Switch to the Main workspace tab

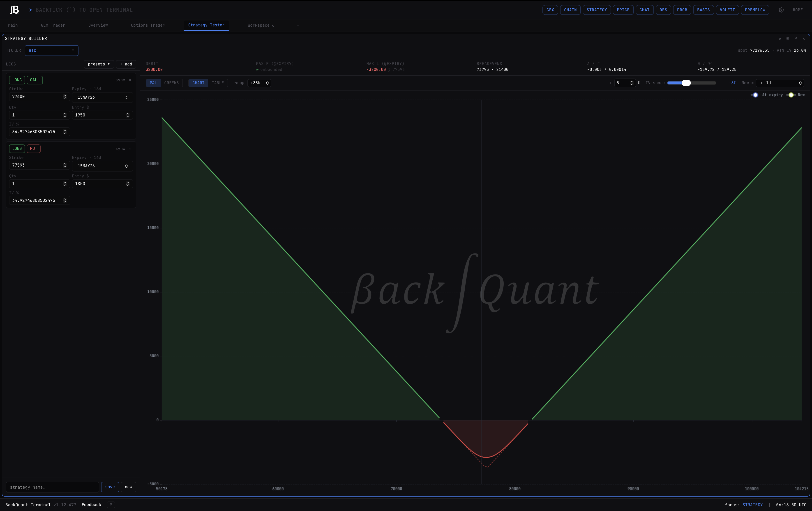pos(13,25)
